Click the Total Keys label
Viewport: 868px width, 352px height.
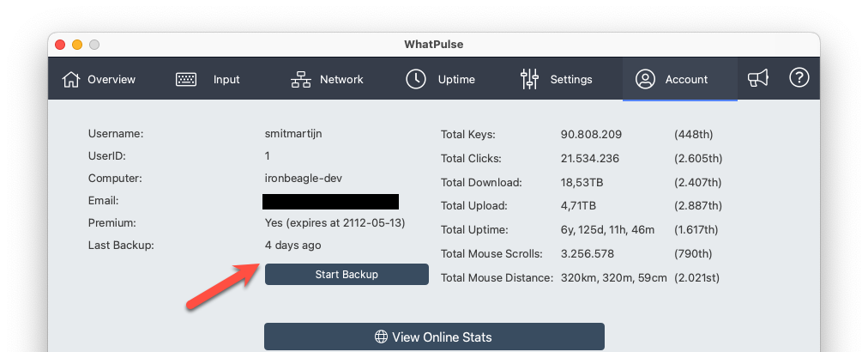pyautogui.click(x=467, y=134)
